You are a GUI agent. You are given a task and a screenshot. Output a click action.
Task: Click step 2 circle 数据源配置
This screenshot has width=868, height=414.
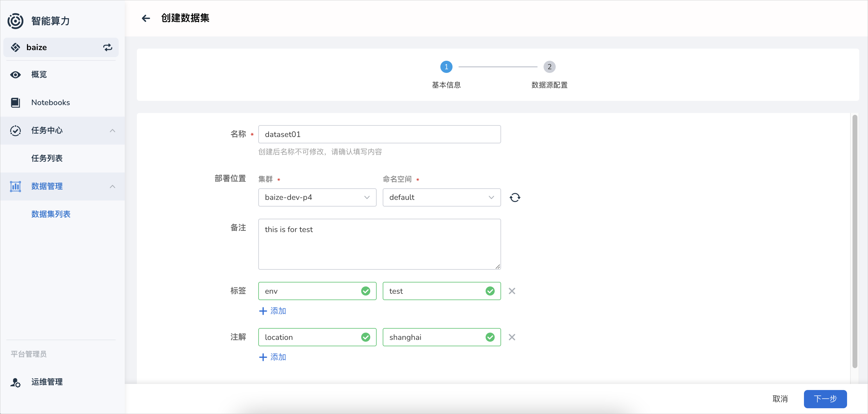click(549, 67)
